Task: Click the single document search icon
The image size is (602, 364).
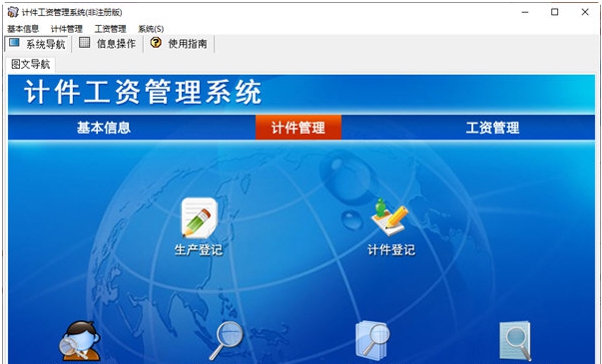Action: (515, 341)
